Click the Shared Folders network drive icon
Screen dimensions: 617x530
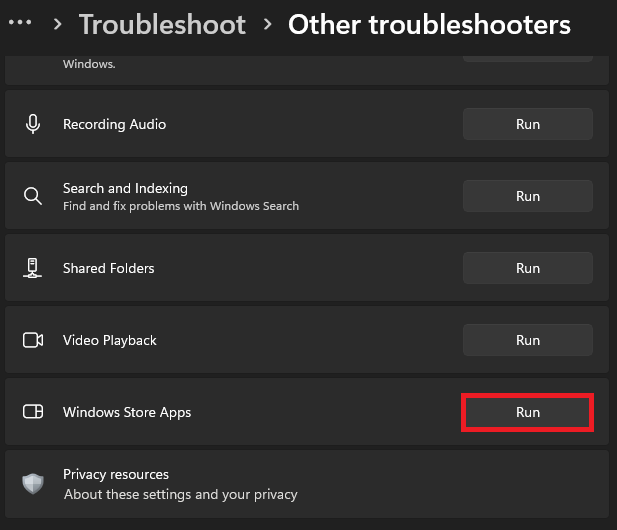(33, 268)
